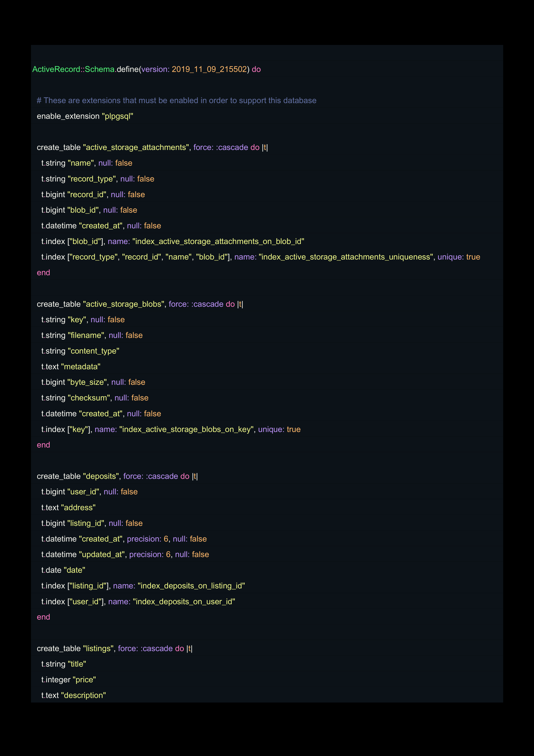Click t.string "title" line

click(x=64, y=664)
